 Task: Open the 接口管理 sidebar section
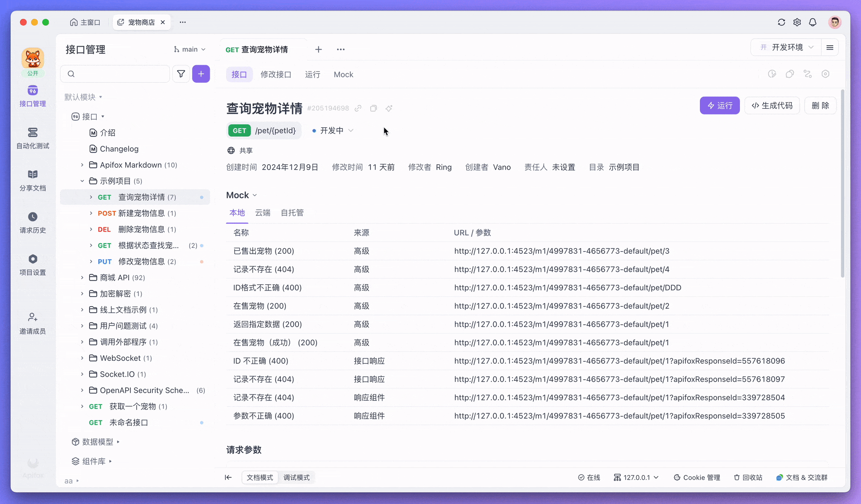(x=32, y=96)
